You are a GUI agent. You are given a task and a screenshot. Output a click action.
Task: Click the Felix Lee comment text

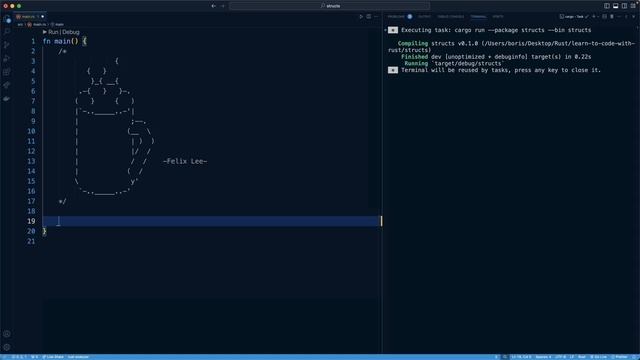click(x=185, y=161)
